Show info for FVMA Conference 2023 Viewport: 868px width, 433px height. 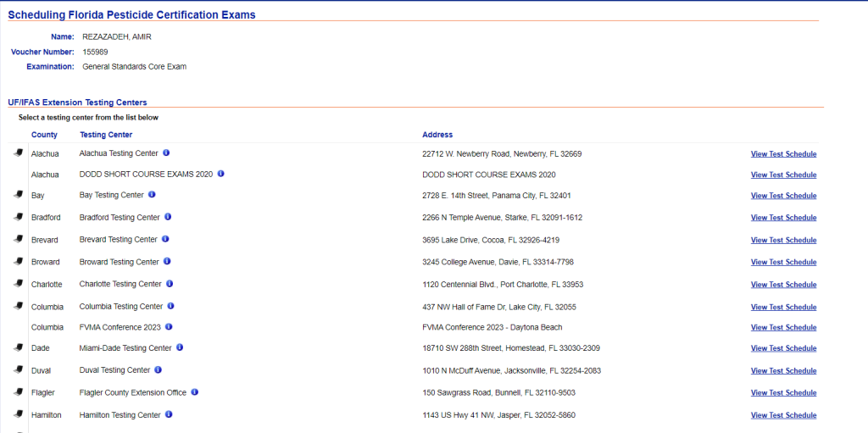click(x=170, y=327)
